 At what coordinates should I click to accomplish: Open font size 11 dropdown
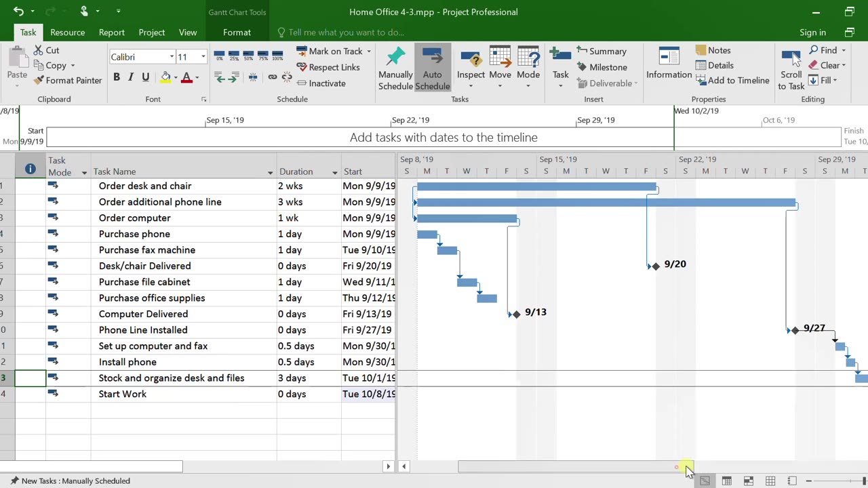point(203,57)
